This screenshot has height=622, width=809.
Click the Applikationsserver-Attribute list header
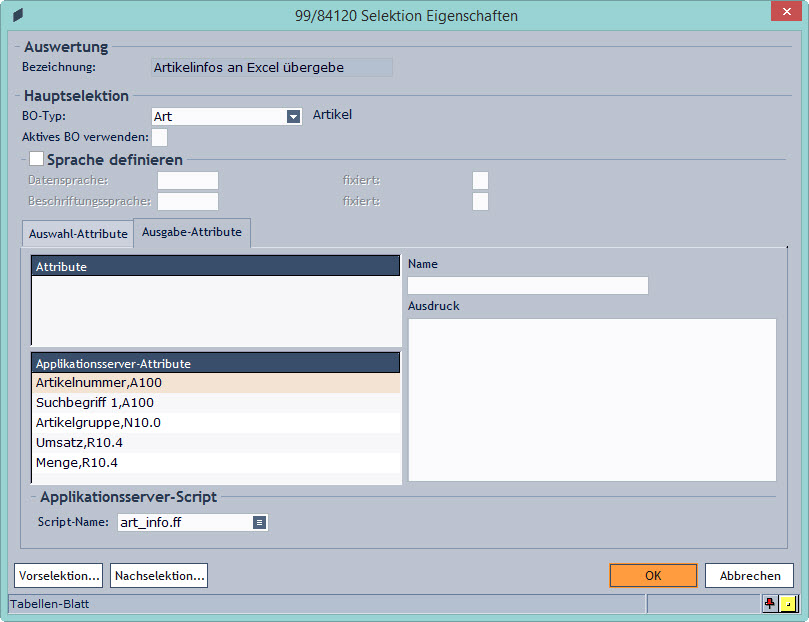tap(216, 363)
